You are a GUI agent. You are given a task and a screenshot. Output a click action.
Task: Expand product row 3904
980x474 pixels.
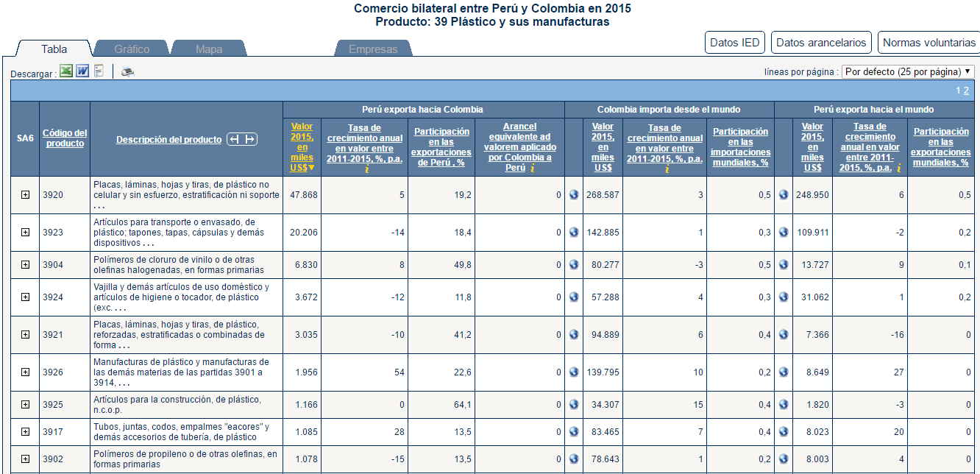pos(25,265)
